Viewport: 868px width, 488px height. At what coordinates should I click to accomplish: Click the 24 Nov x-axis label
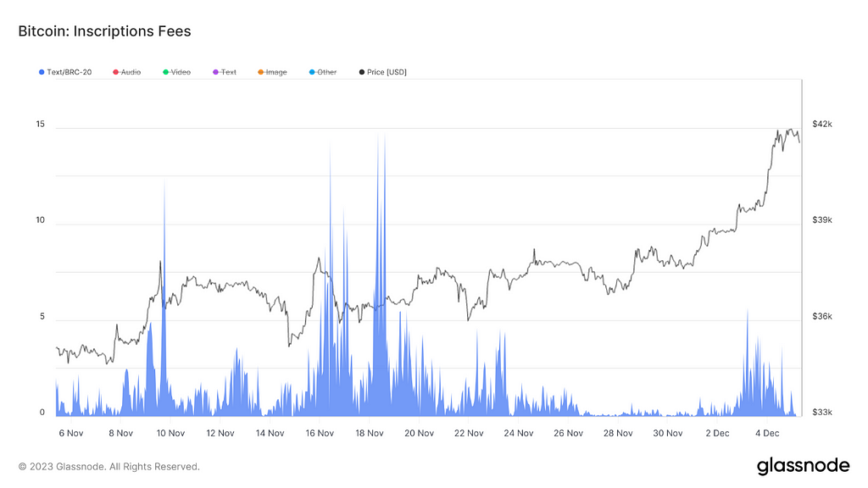tap(519, 433)
